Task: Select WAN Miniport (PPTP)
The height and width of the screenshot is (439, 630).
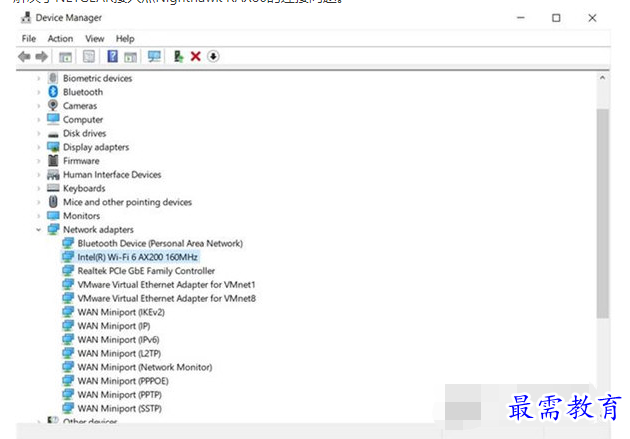Action: [x=119, y=394]
